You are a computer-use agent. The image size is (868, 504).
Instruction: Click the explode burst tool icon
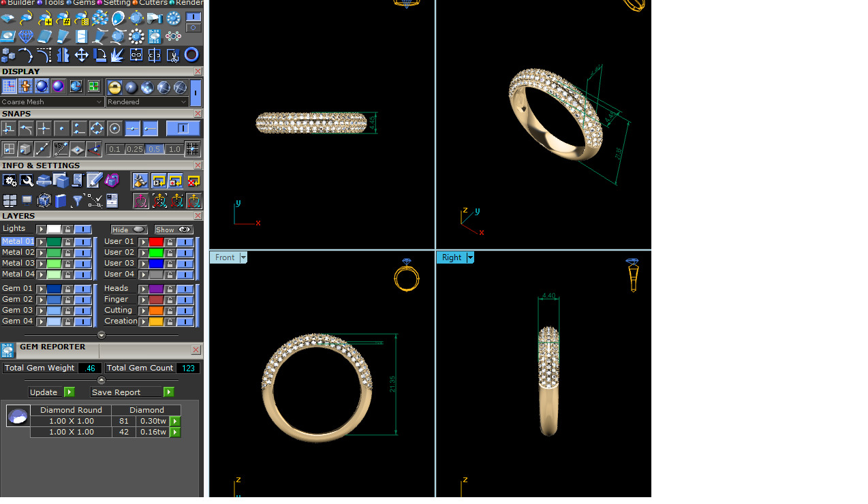pos(118,55)
